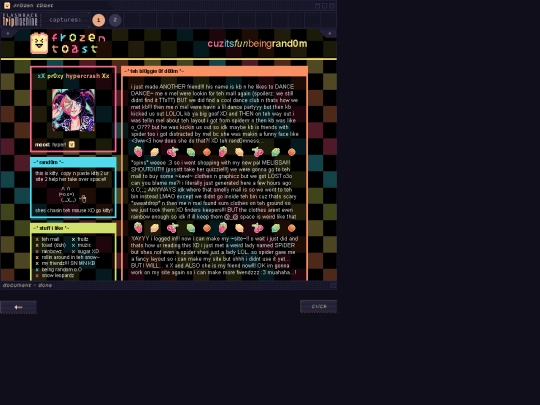
Task: Click the 'click' button below the window
Action: click(x=319, y=306)
